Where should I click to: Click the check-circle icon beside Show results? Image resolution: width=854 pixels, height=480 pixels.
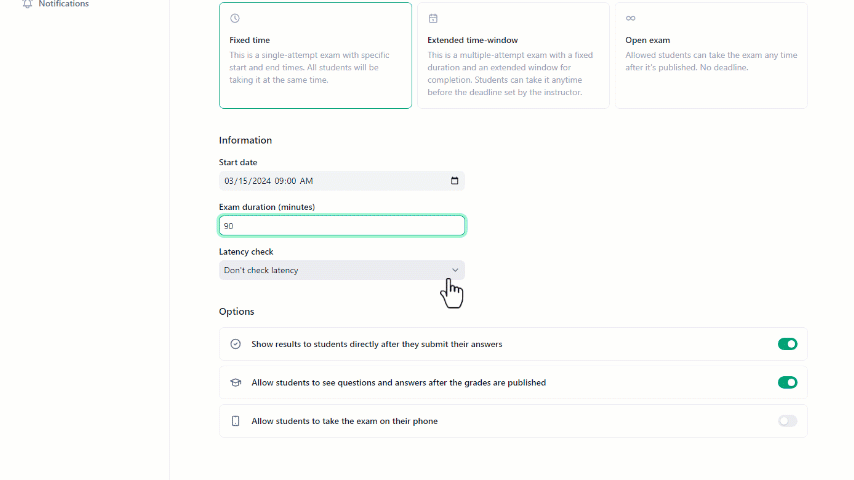click(235, 344)
